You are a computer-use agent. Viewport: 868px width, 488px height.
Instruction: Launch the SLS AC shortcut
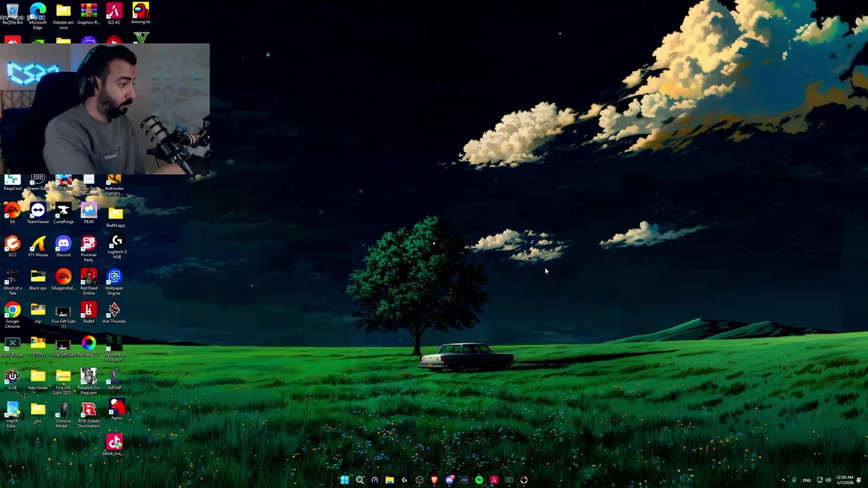[x=114, y=14]
